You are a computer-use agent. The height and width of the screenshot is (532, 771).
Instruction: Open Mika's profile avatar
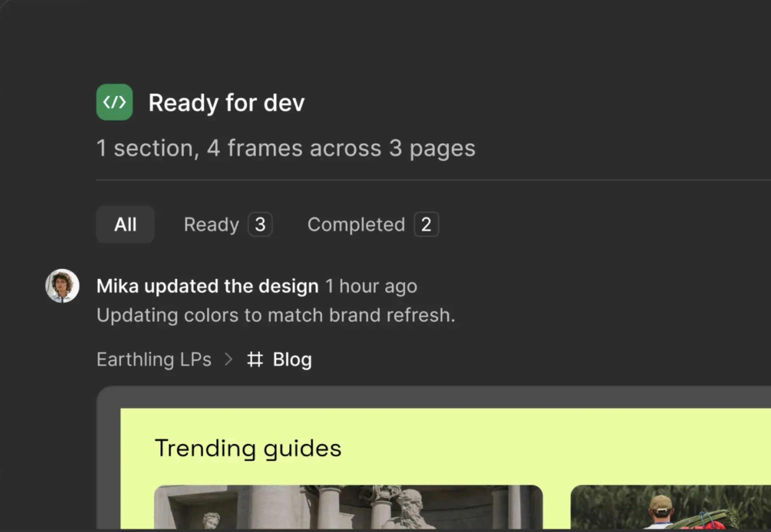click(63, 286)
